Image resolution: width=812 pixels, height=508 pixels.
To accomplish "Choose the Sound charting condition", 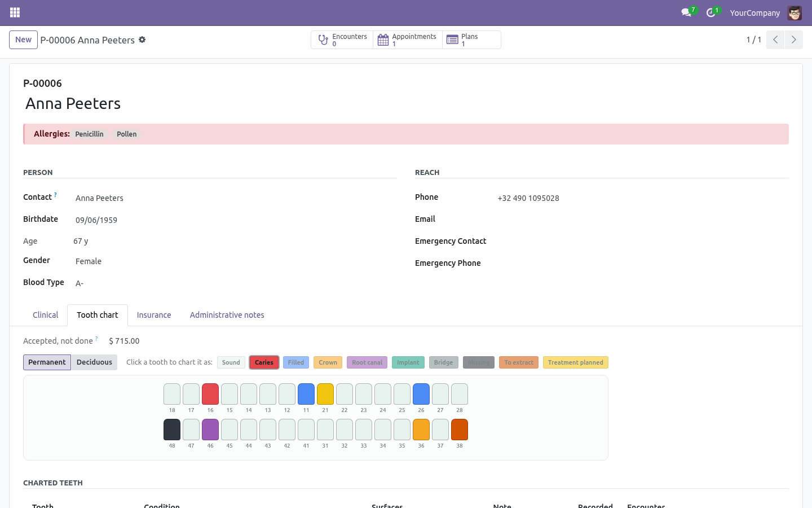I will click(x=231, y=362).
